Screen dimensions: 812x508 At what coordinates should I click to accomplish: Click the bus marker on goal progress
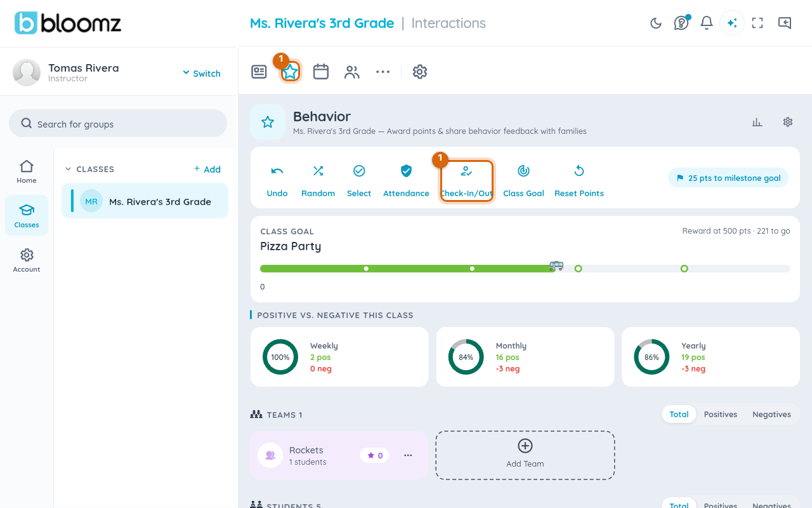556,265
